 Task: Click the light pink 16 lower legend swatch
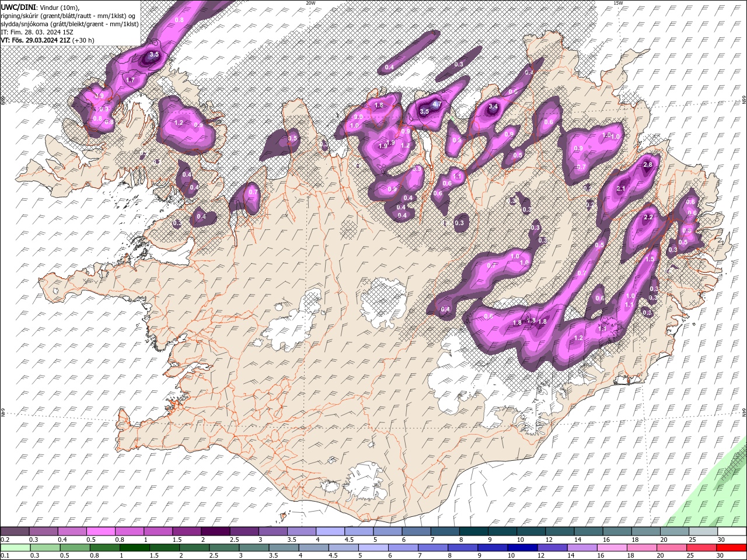coord(612,547)
